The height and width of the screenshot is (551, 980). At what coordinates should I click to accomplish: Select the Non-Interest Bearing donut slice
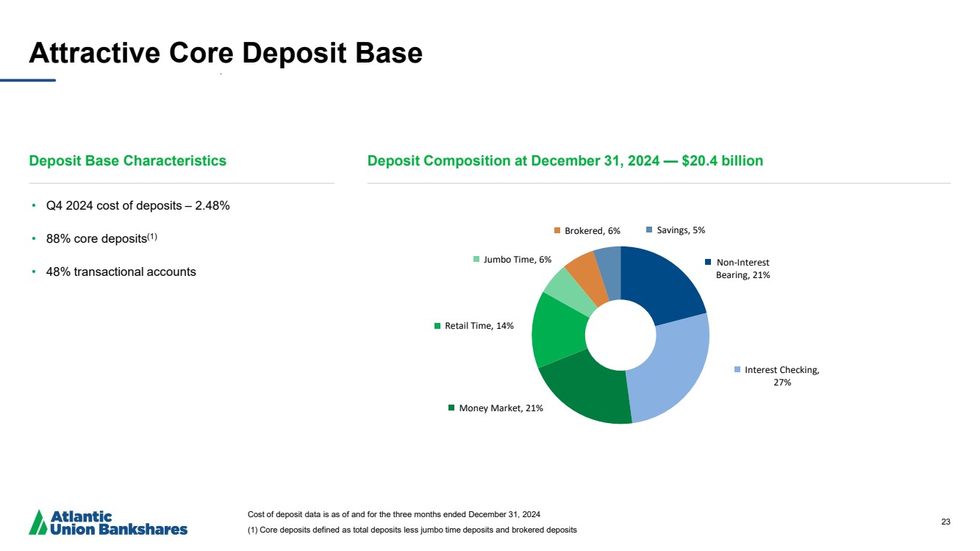click(x=659, y=287)
